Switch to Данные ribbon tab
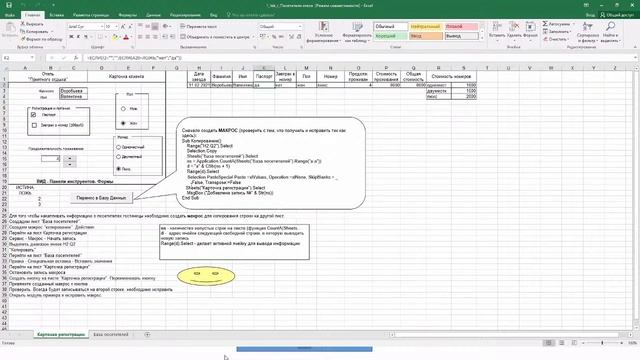 coord(153,15)
